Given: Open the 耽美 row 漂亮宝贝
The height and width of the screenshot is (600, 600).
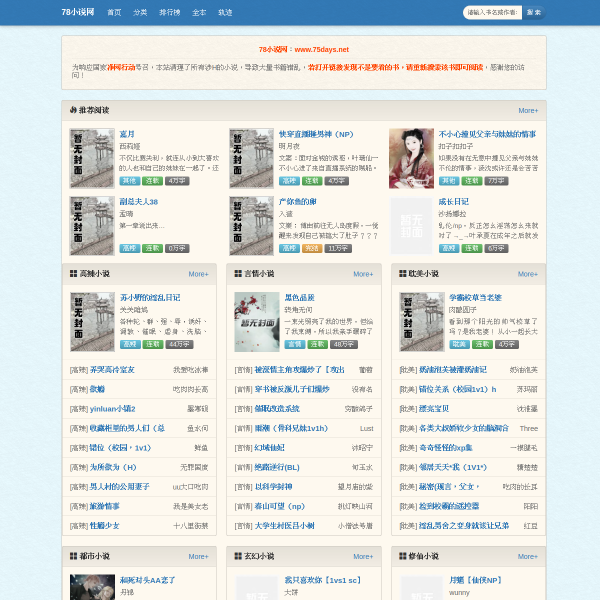Looking at the screenshot, I should [x=434, y=409].
